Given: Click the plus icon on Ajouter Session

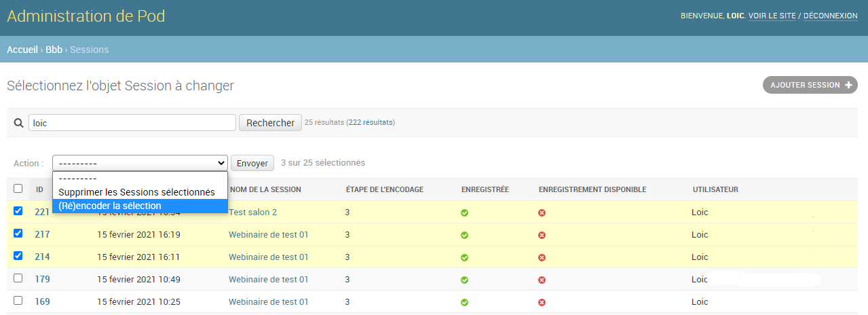Looking at the screenshot, I should pos(848,85).
